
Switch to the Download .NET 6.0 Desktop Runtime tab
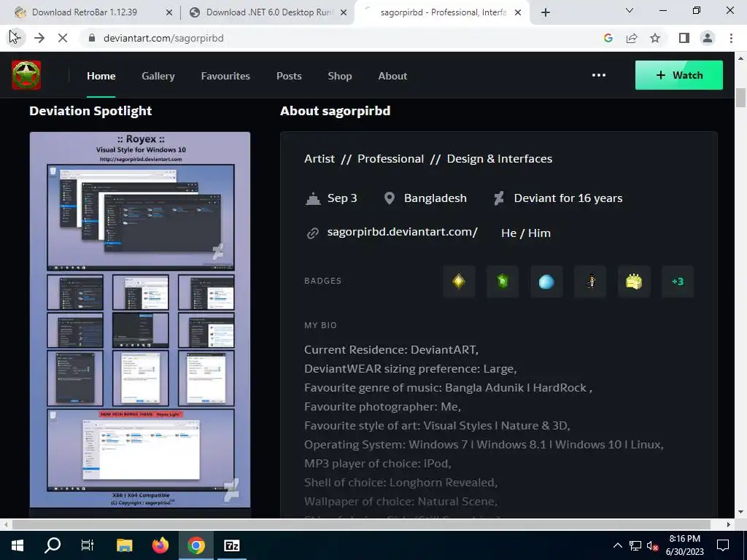267,12
